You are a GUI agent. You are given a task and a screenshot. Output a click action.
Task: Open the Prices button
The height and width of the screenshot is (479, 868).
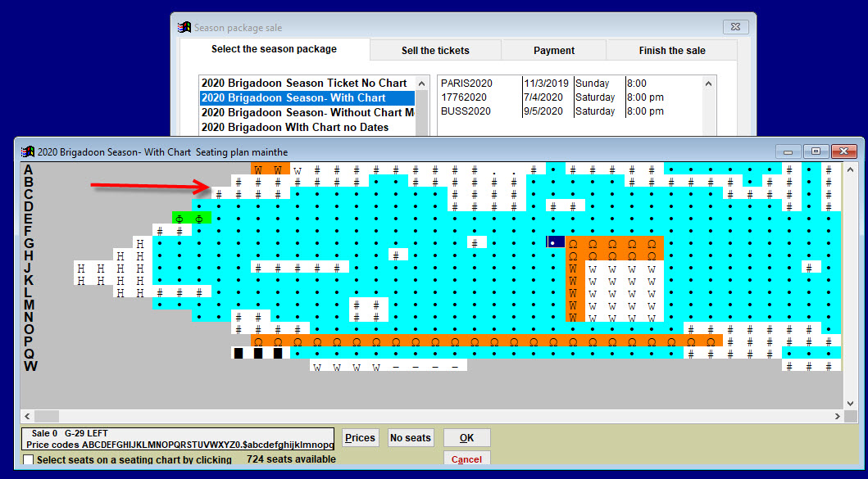(360, 438)
